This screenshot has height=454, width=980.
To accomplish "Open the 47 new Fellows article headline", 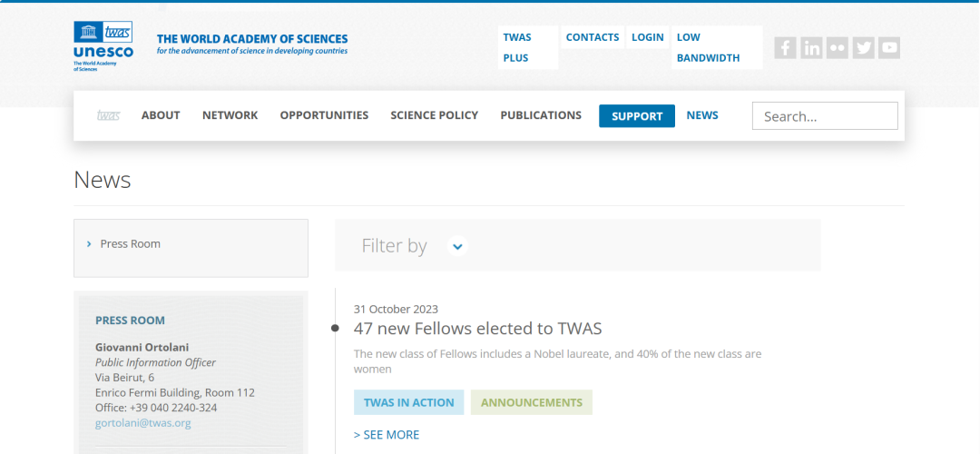I will pyautogui.click(x=477, y=329).
